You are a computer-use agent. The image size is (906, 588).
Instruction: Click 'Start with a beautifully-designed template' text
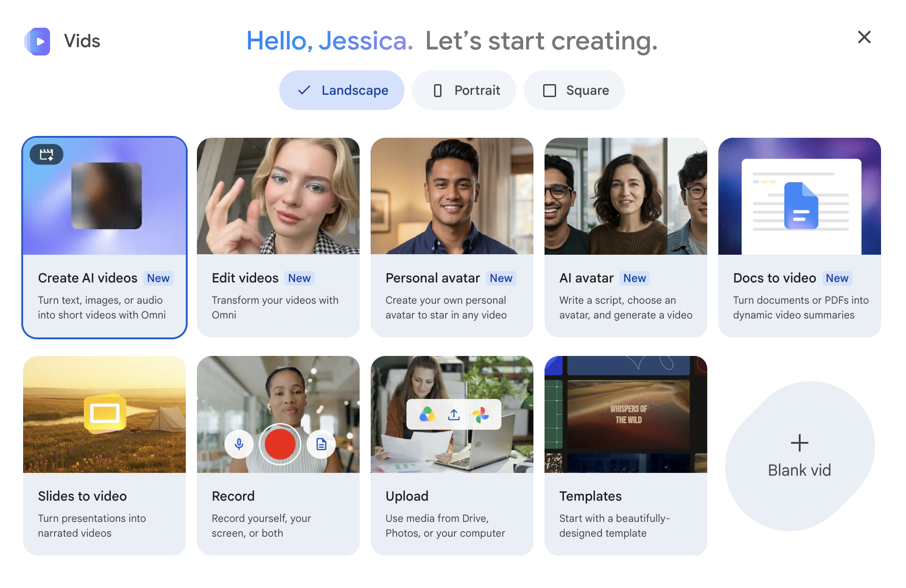(x=615, y=526)
